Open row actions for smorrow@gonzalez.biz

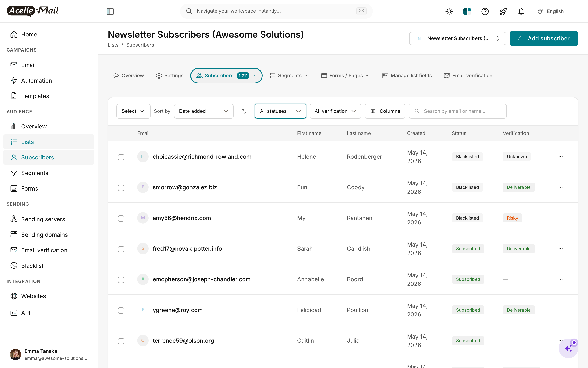point(561,187)
